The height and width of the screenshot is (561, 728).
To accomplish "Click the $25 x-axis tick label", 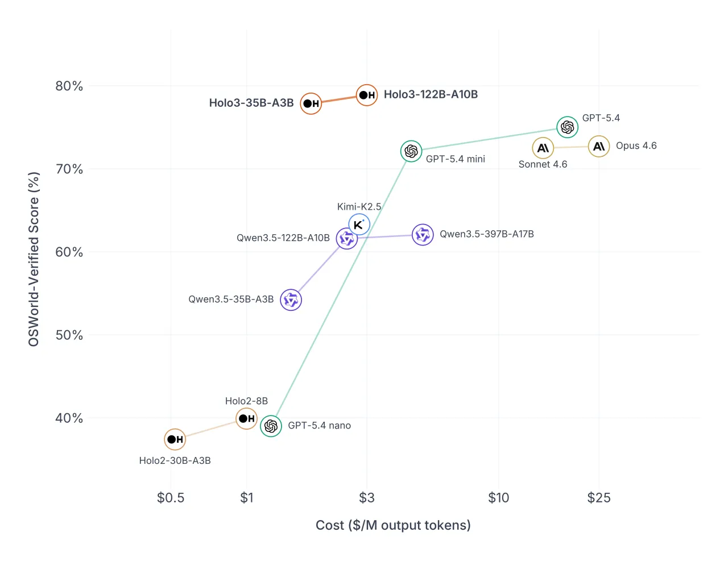I will point(599,497).
